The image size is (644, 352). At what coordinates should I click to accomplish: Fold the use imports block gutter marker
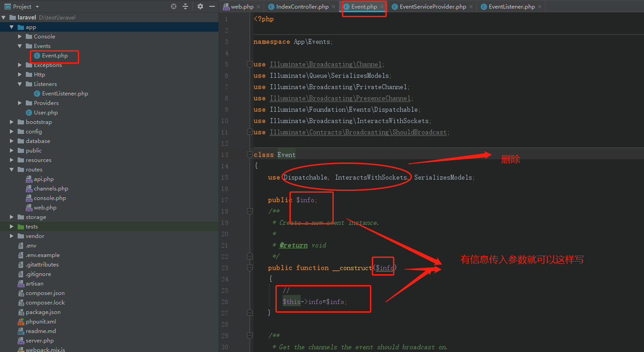click(x=250, y=64)
